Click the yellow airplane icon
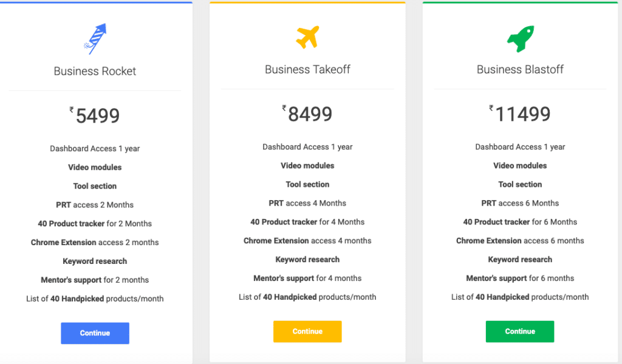Image resolution: width=622 pixels, height=364 pixels. [x=307, y=37]
